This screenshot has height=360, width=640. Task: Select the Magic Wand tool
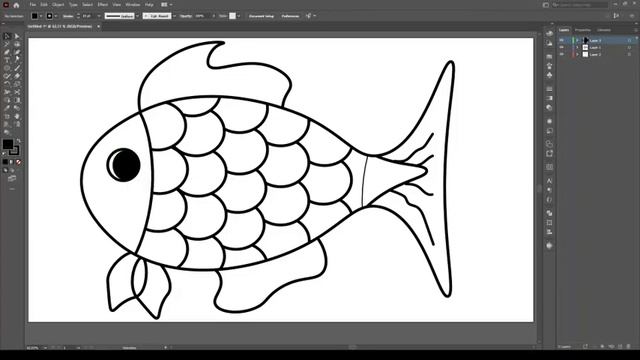click(x=7, y=44)
